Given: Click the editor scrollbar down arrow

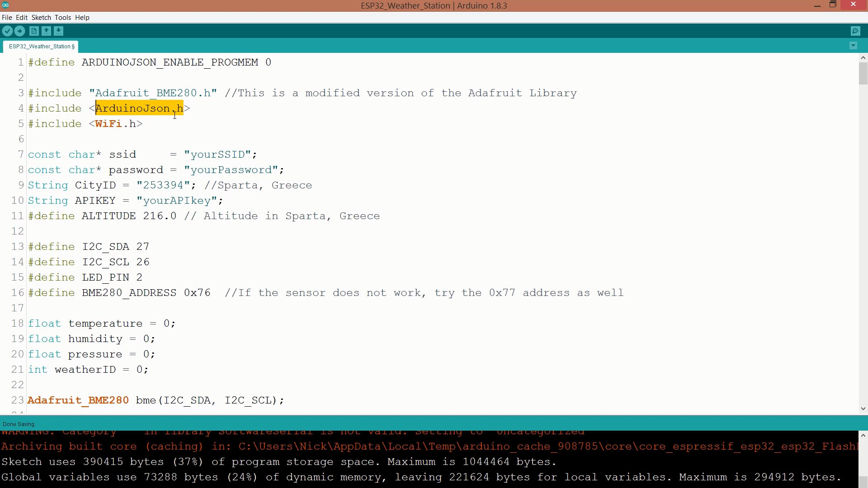Looking at the screenshot, I should pos(863,408).
